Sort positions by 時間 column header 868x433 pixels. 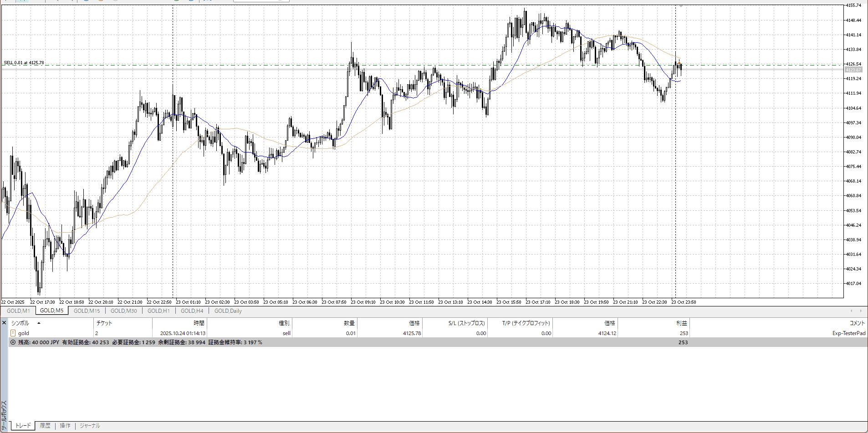[x=199, y=323]
